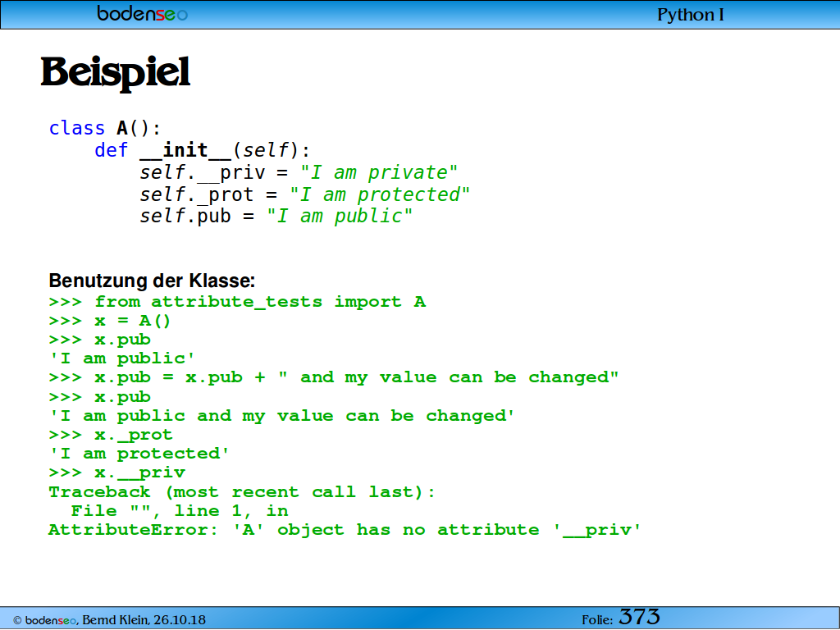Click output 'I am public and my value can be changed'

coord(282,416)
